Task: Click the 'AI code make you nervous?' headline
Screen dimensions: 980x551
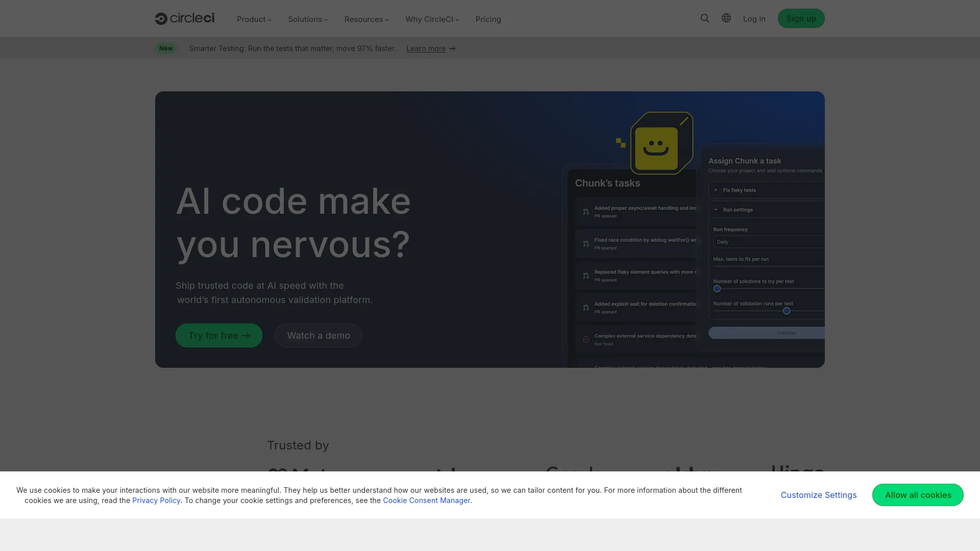Action: (x=293, y=222)
